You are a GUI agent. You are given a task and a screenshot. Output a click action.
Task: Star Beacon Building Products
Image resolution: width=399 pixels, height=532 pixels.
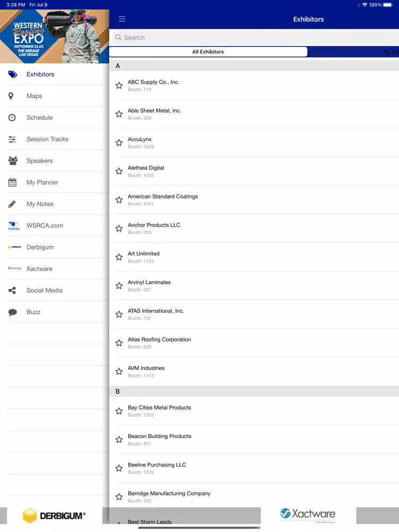click(x=119, y=440)
